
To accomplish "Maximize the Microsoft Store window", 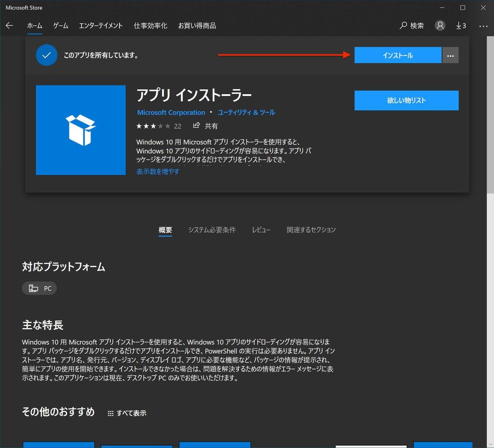I will pos(463,7).
